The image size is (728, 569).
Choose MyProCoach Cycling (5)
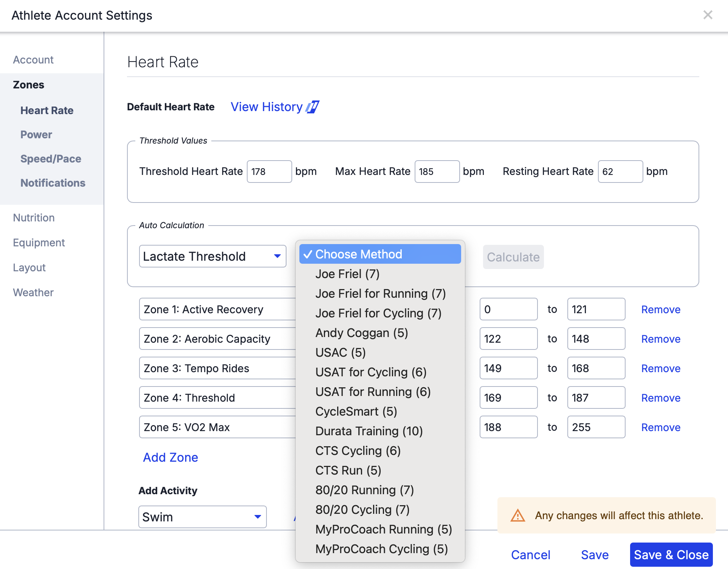click(380, 549)
